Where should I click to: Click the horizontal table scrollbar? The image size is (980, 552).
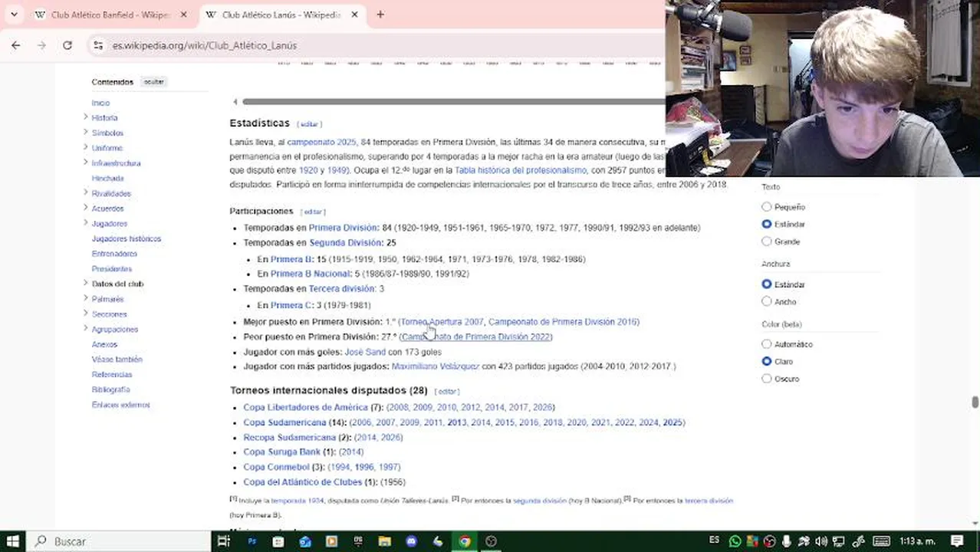(x=454, y=102)
